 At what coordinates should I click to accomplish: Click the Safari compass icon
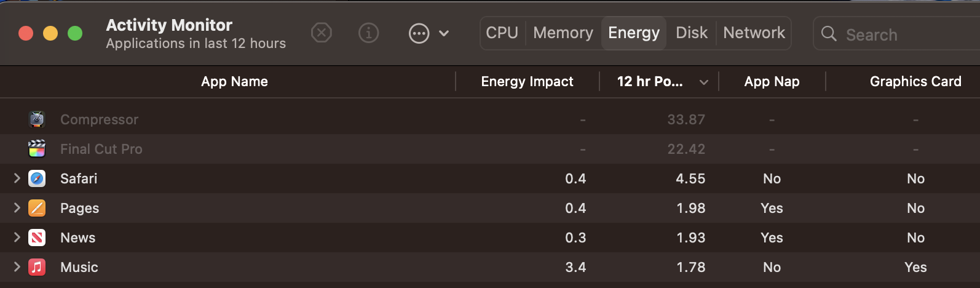(37, 178)
